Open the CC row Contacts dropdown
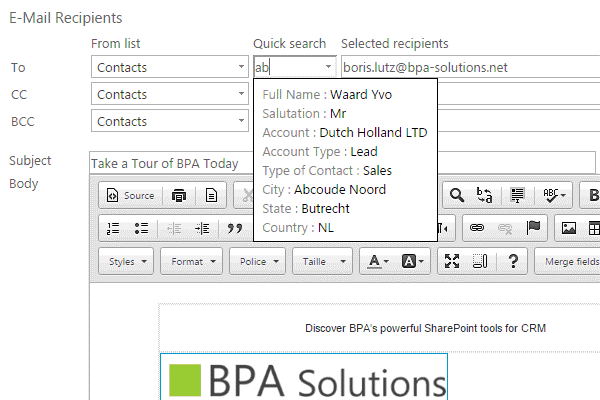600x400 pixels. pyautogui.click(x=170, y=94)
